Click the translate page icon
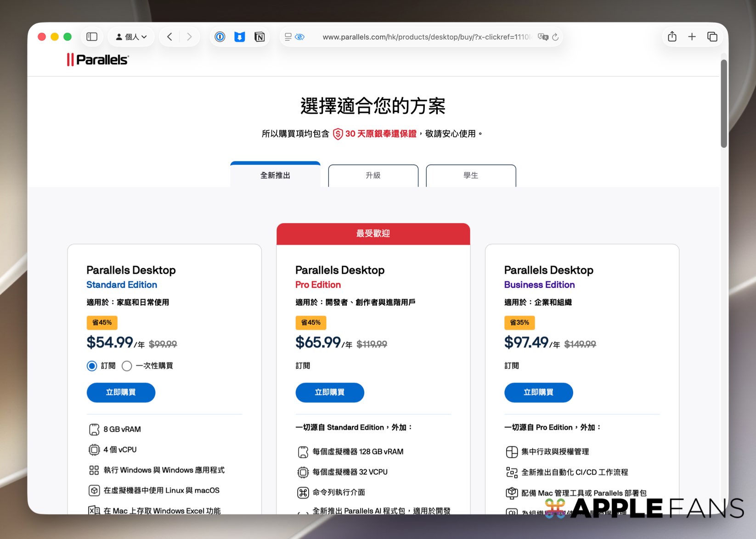The width and height of the screenshot is (756, 539). 543,37
